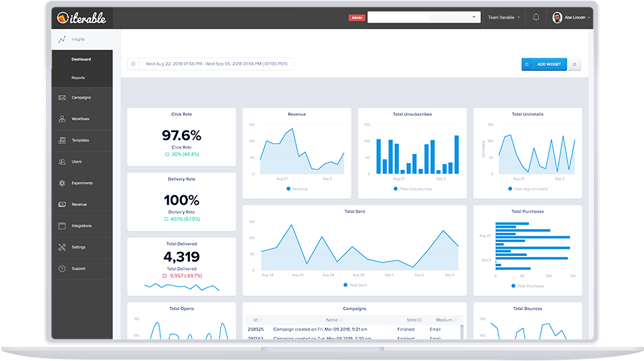
Task: Select the Users icon in sidebar
Action: (62, 162)
